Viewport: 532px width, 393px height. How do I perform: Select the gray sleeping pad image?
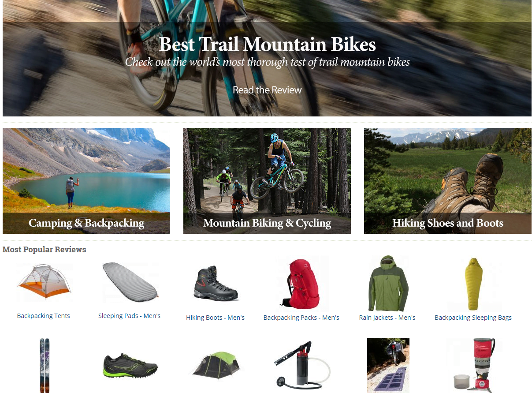pos(130,282)
